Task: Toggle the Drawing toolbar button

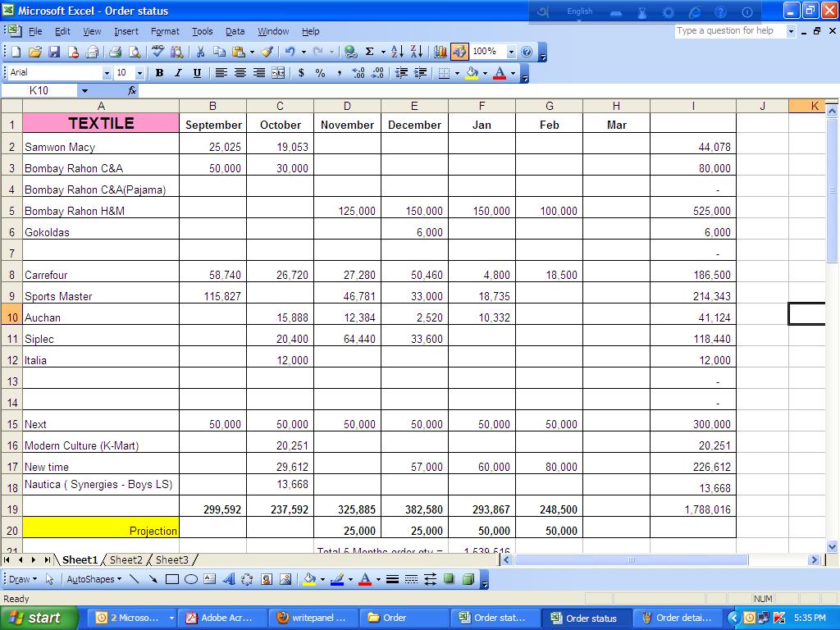Action: (459, 52)
